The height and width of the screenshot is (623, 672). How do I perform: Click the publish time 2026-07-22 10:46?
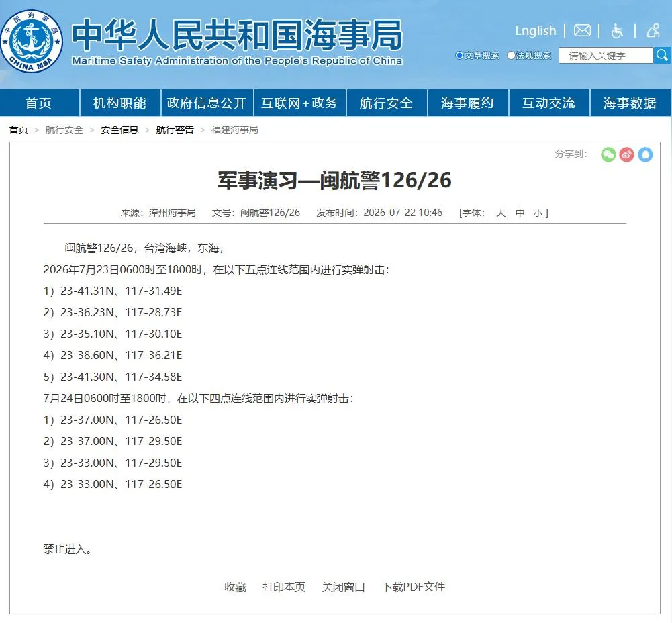(403, 213)
